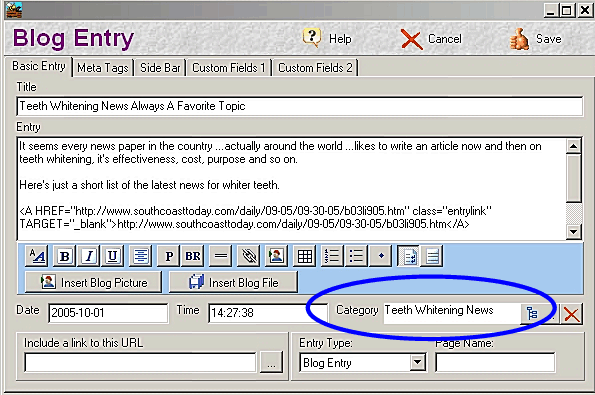Insert a line break with BR button
The image size is (595, 395).
[193, 256]
